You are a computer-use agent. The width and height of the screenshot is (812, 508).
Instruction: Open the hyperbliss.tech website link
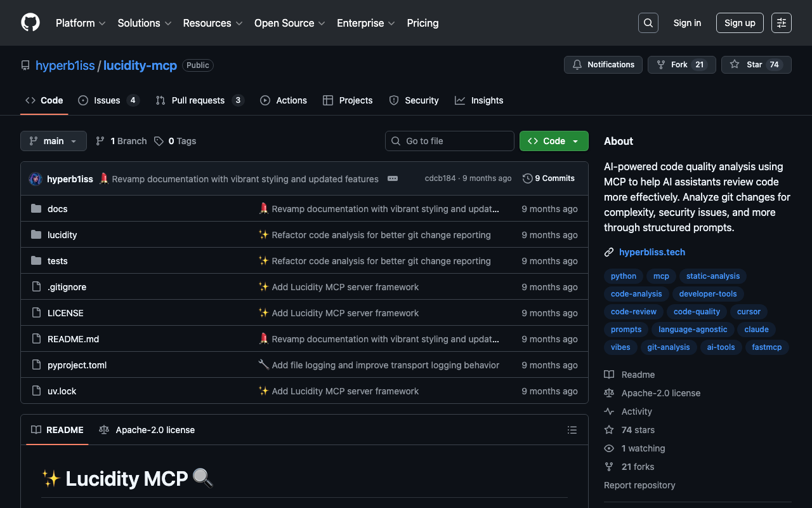tap(652, 252)
